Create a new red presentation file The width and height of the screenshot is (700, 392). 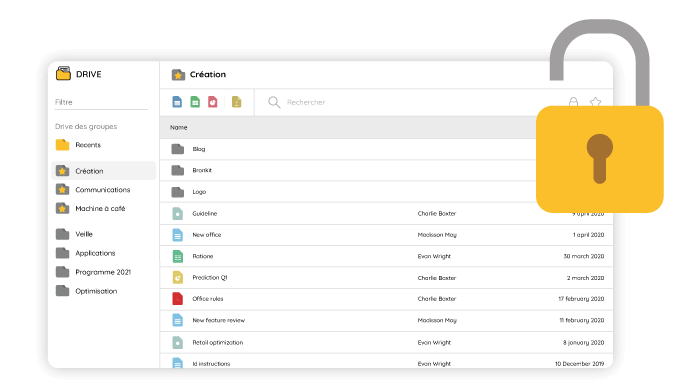pyautogui.click(x=212, y=102)
